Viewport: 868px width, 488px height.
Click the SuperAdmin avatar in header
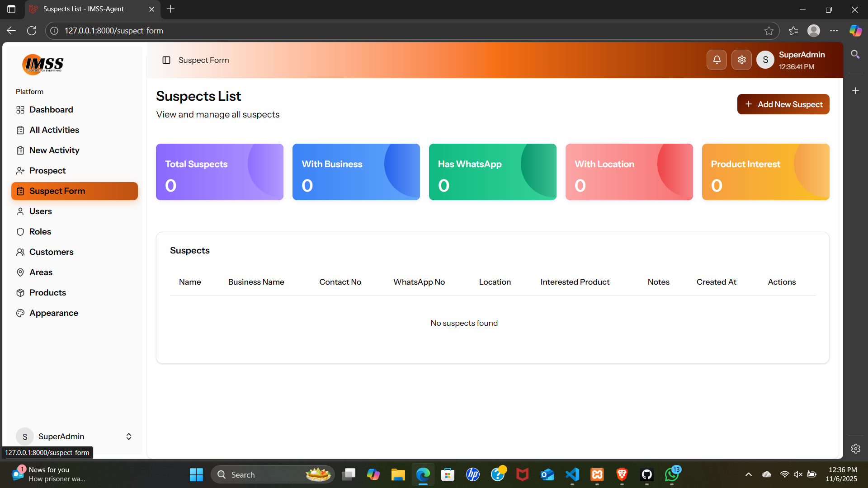765,60
